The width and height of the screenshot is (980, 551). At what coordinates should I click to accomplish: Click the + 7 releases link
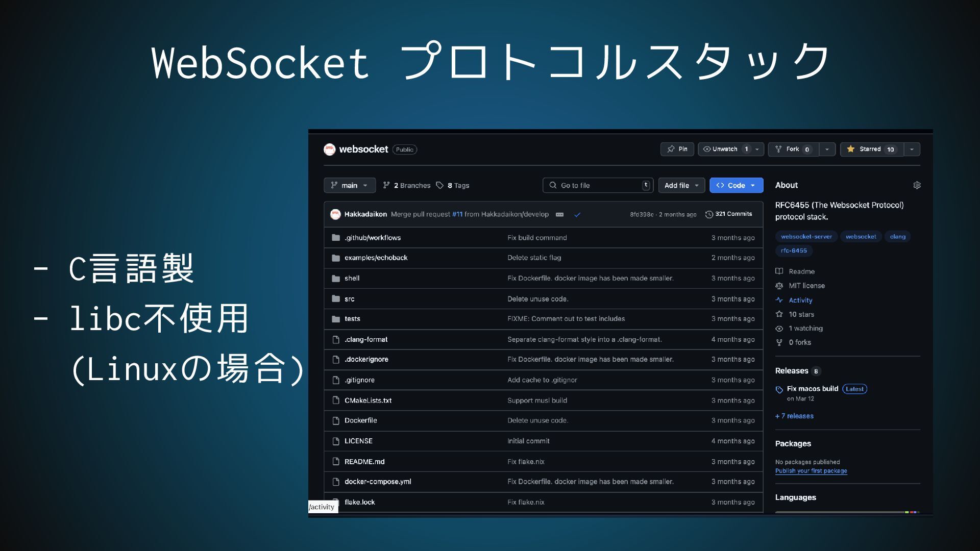[x=794, y=416]
